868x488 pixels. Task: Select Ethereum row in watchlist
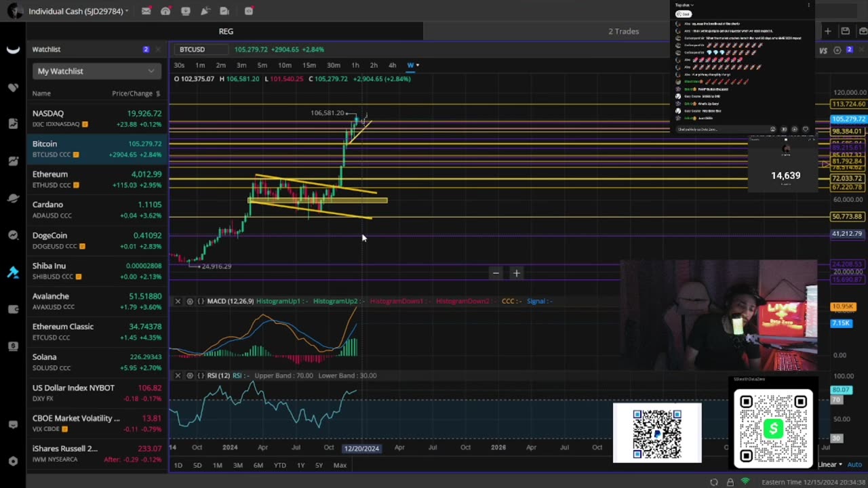(x=96, y=180)
